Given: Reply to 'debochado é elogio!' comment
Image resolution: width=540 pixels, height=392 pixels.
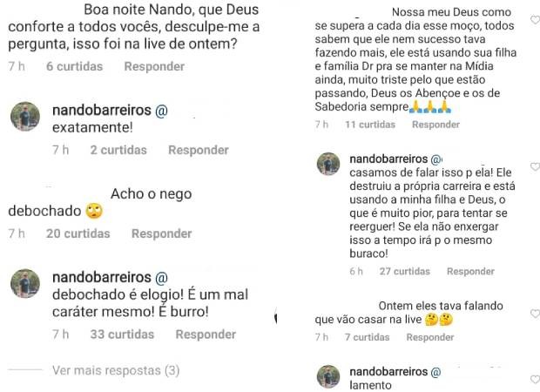Looking at the screenshot, I should (206, 335).
